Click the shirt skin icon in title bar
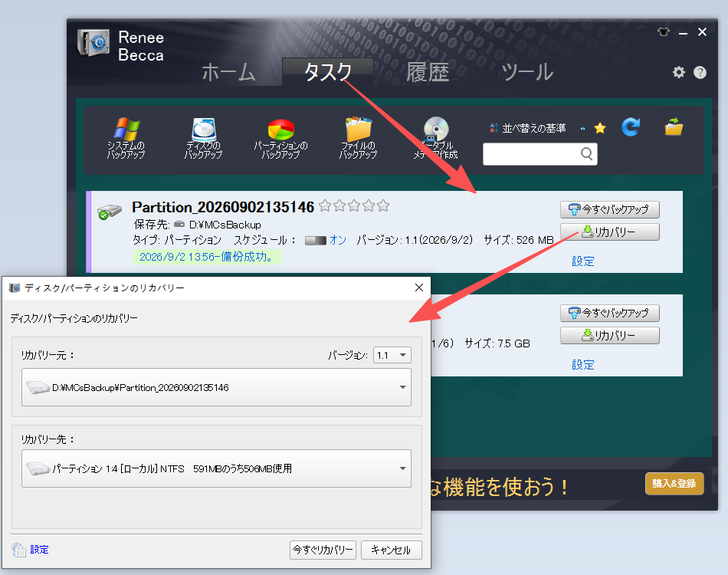The image size is (728, 575). [x=664, y=32]
